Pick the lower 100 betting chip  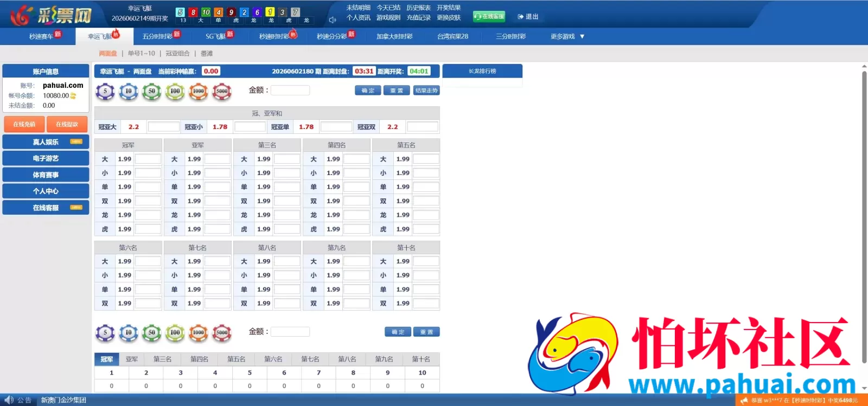pyautogui.click(x=175, y=333)
